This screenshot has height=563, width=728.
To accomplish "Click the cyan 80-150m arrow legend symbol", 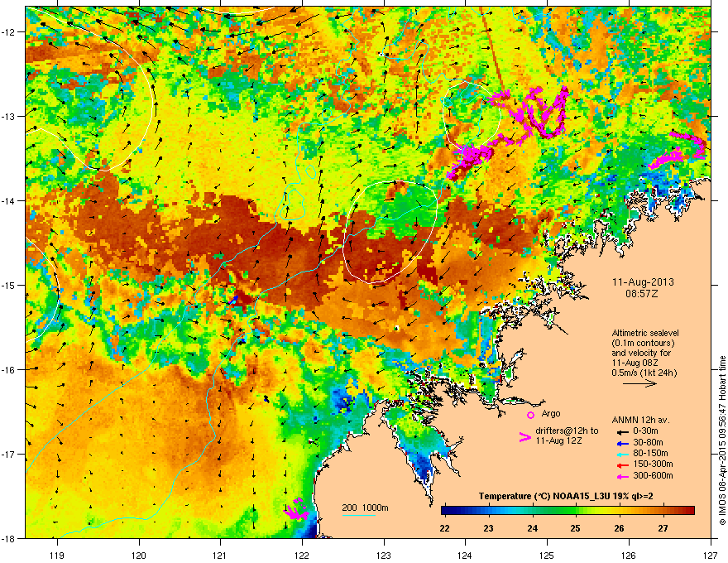I will point(621,454).
